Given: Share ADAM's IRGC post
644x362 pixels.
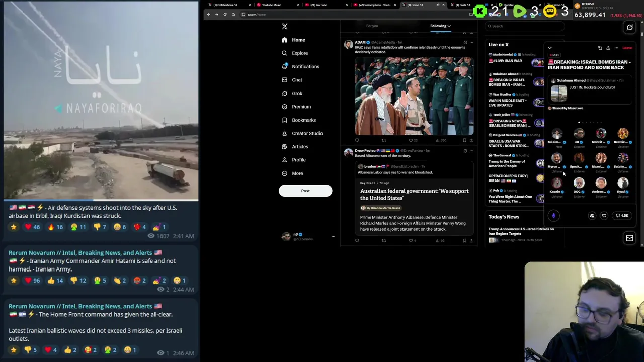Looking at the screenshot, I should [471, 141].
